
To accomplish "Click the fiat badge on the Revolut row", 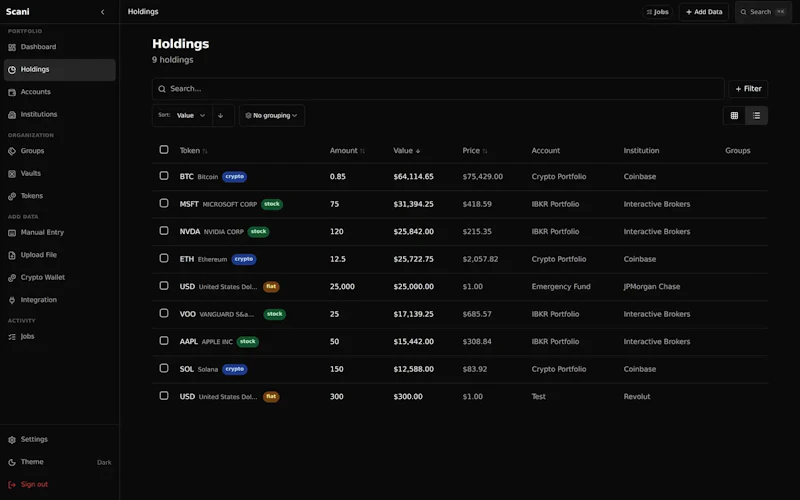I will coord(271,397).
